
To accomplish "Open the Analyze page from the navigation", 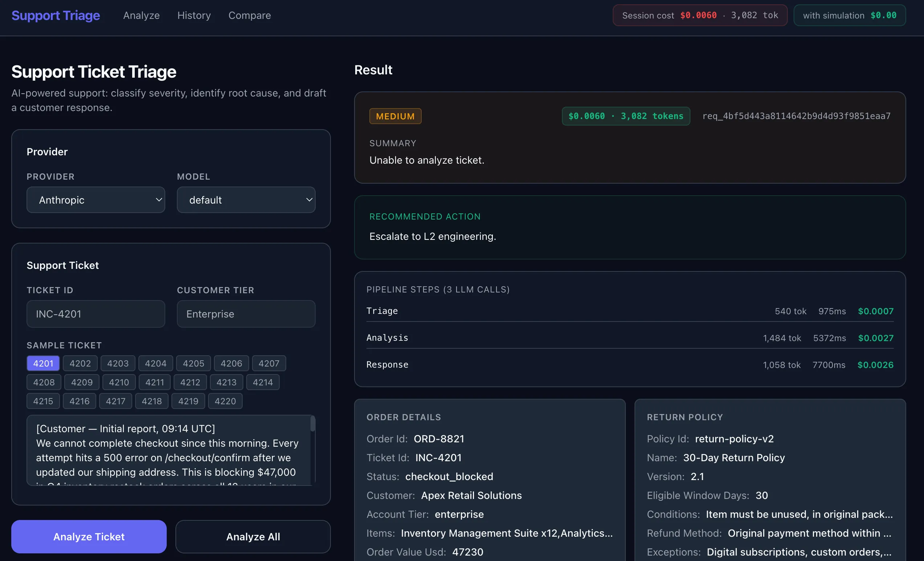I will pos(141,15).
